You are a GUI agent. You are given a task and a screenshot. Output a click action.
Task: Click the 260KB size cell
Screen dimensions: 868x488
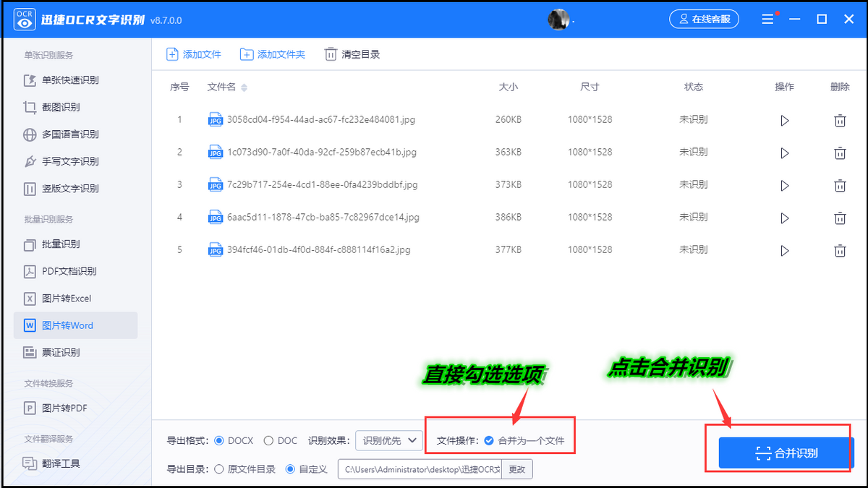pos(509,119)
